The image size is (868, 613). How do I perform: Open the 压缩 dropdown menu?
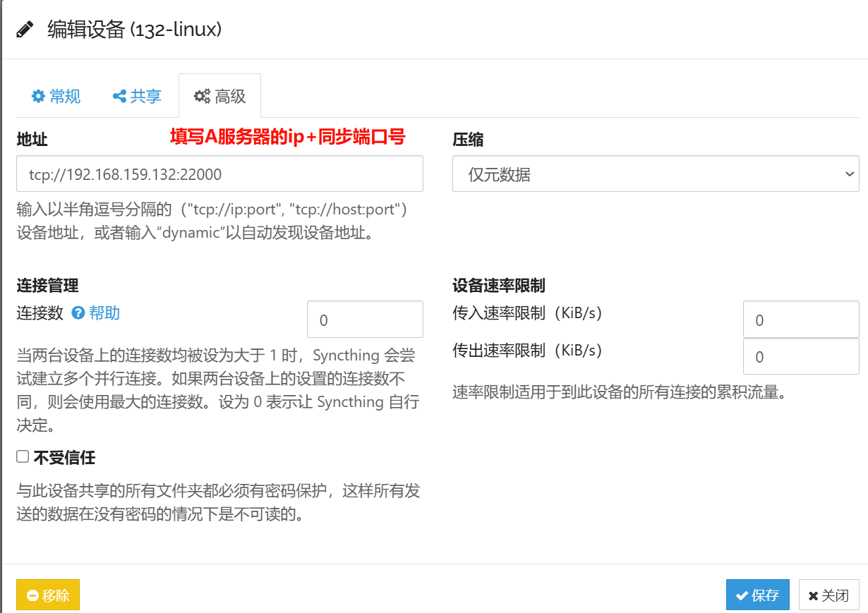click(x=655, y=174)
